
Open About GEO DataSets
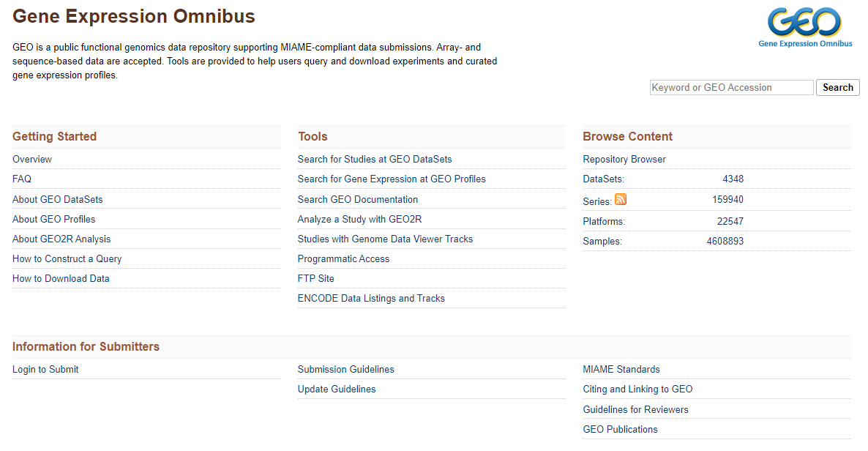click(58, 199)
